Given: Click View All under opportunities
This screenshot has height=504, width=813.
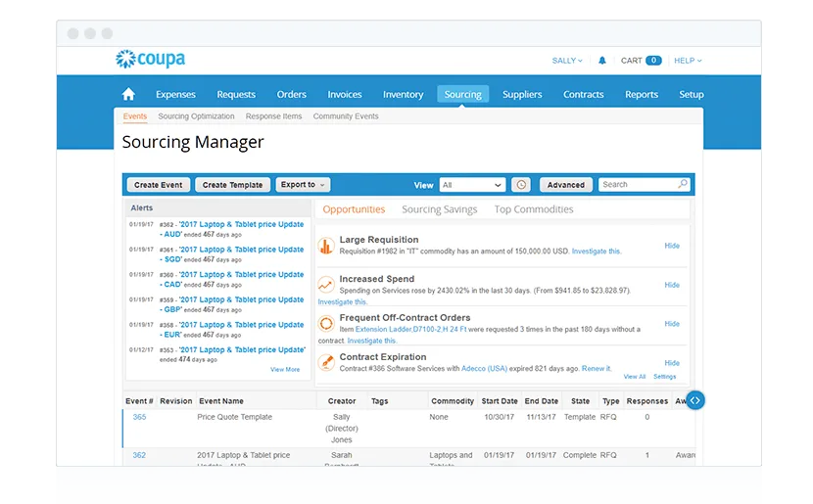Looking at the screenshot, I should tap(634, 377).
